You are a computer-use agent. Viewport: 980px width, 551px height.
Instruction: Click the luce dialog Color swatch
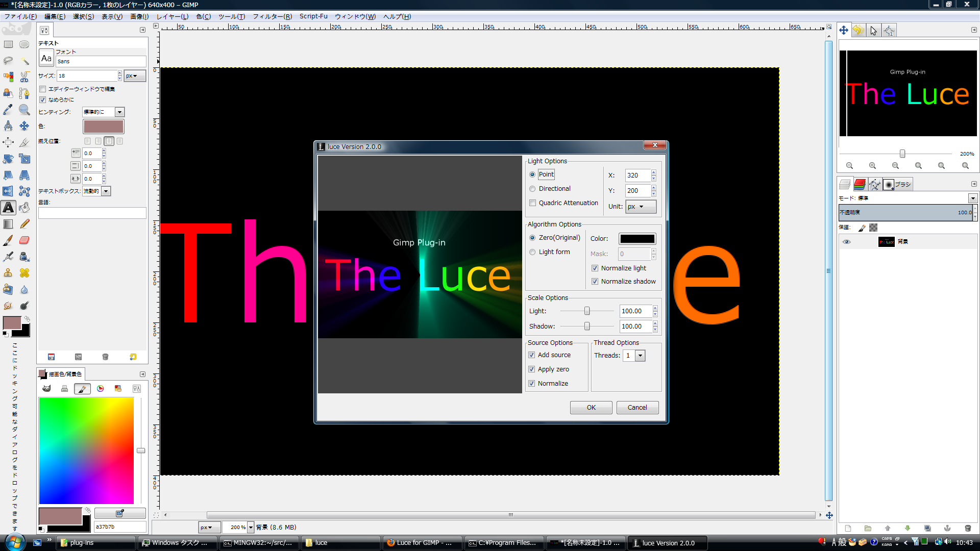click(x=638, y=239)
